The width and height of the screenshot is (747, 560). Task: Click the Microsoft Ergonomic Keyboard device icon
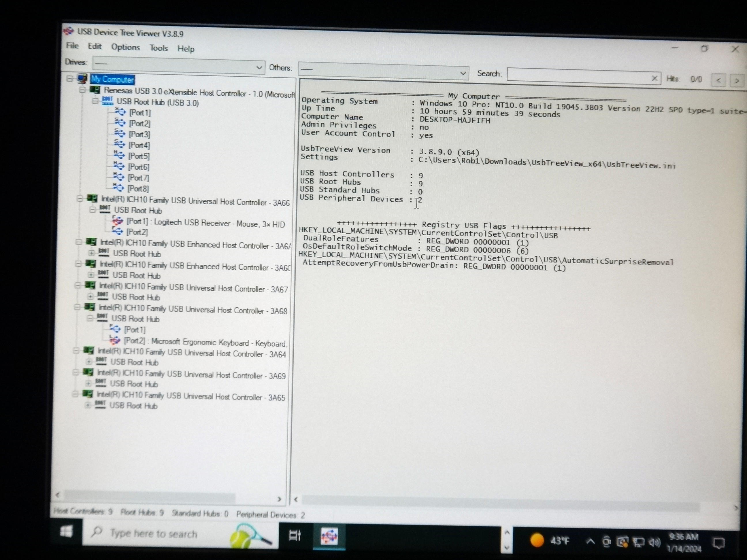[115, 340]
